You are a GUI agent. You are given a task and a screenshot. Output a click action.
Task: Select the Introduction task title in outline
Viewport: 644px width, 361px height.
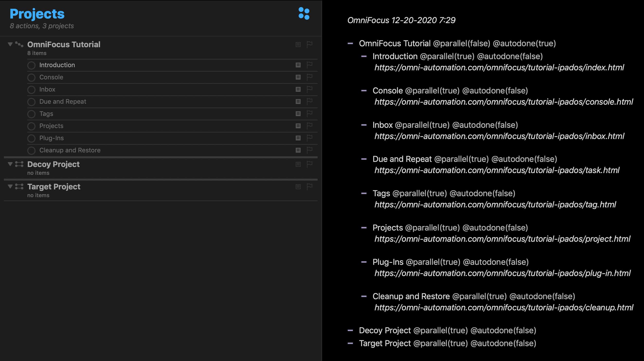[57, 65]
